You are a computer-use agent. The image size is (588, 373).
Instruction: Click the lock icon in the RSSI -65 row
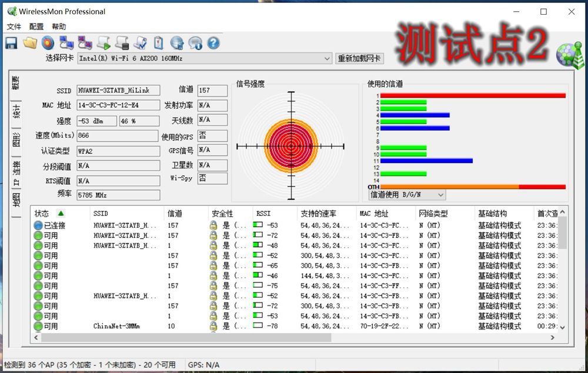(x=213, y=266)
